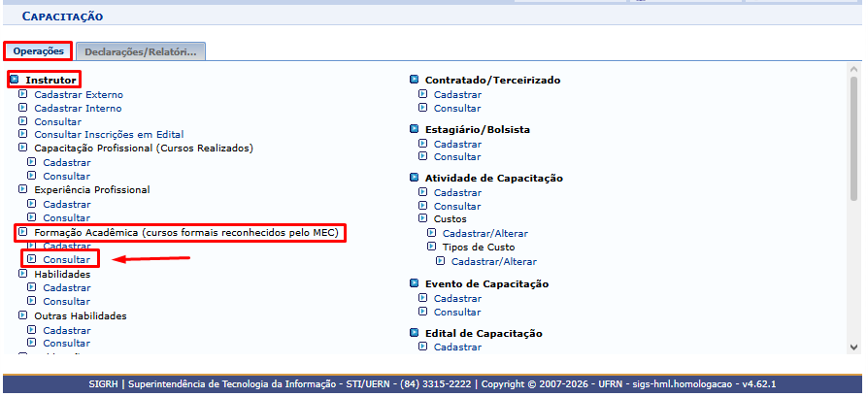Image resolution: width=868 pixels, height=397 pixels.
Task: Open Cadastrar Externo under Instrutor
Action: (79, 95)
